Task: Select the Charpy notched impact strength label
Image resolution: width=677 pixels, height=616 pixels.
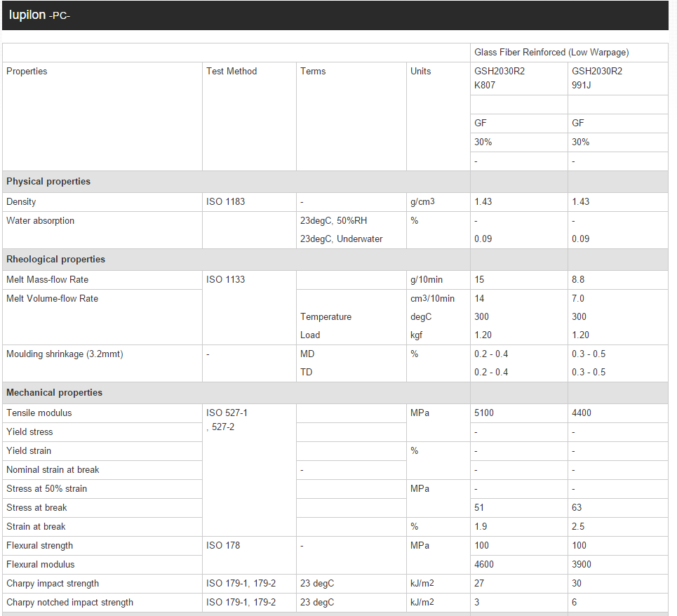Action: (x=69, y=603)
